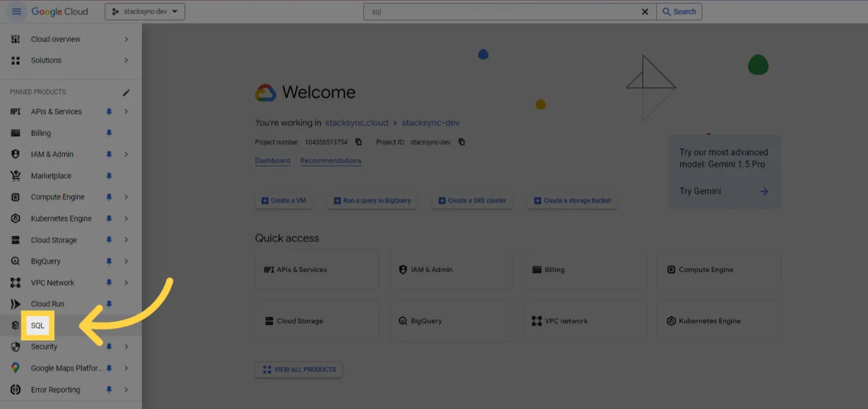Switch to the Dashboard tab
868x409 pixels.
click(273, 161)
